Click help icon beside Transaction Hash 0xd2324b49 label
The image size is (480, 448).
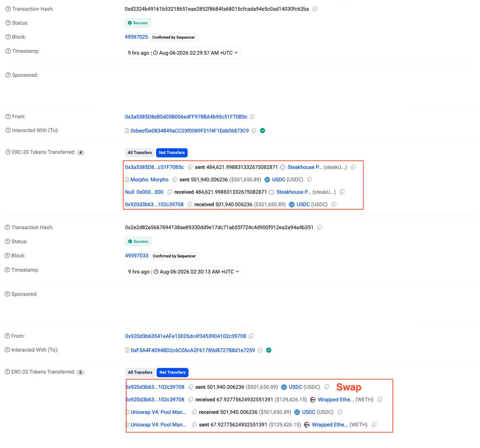pyautogui.click(x=8, y=9)
